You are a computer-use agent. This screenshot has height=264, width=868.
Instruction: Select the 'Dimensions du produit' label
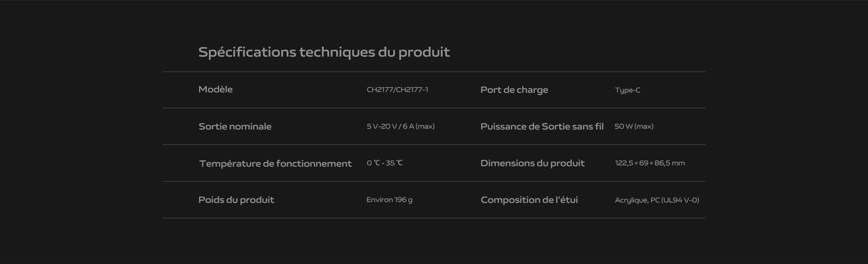pos(533,163)
